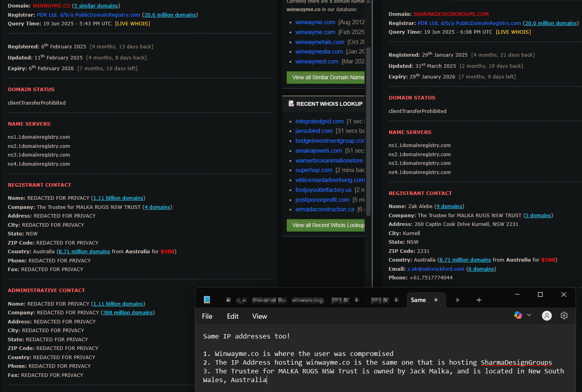
Task: Open '8.71 million domains' link in SHARMADESIGNGROUPS panel
Action: click(x=465, y=260)
